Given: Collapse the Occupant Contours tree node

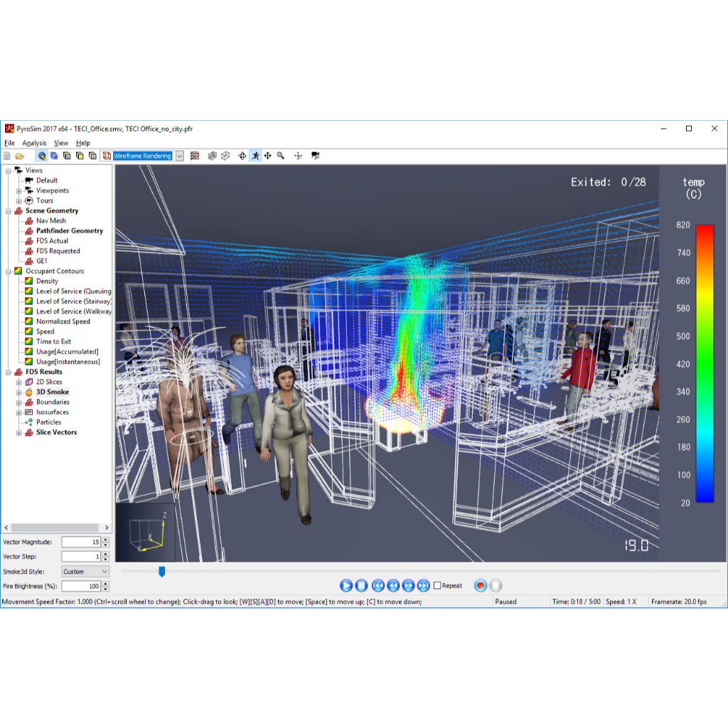Looking at the screenshot, I should tap(9, 272).
